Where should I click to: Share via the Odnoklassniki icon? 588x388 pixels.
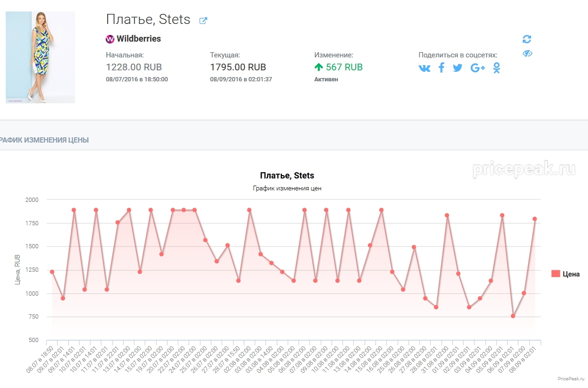497,68
